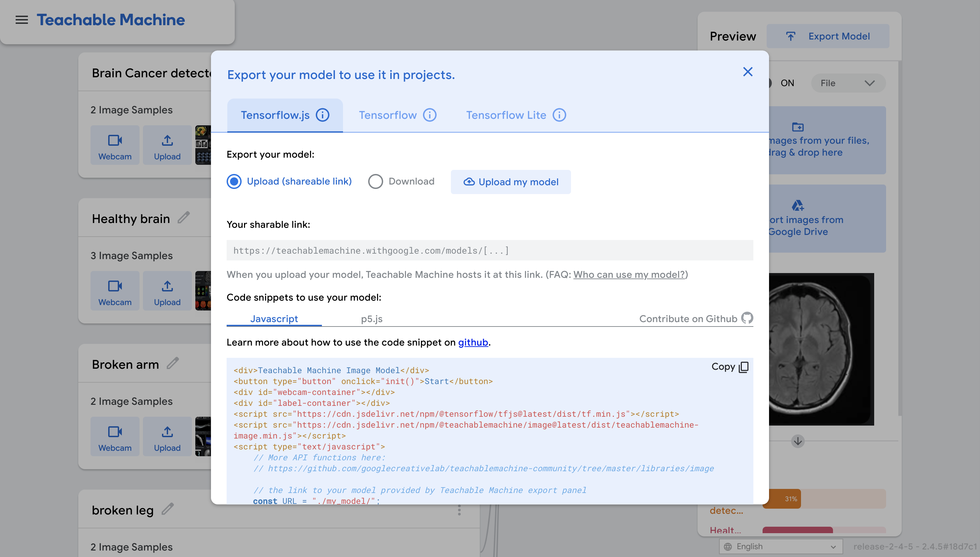Open the hamburger menu
980x557 pixels.
[21, 20]
